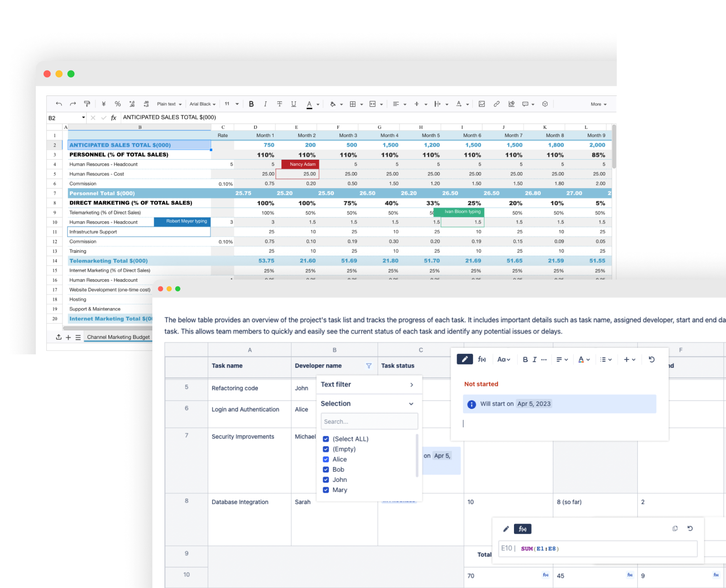Click the filter Search input field

click(x=369, y=421)
